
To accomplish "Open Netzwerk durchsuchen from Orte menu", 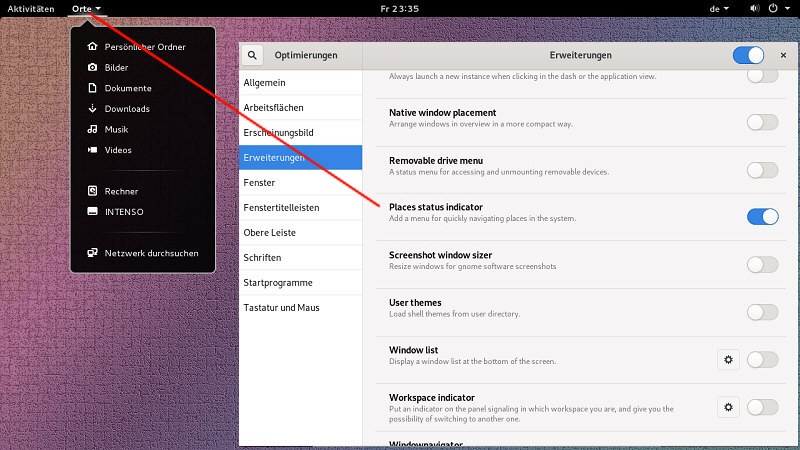I will point(151,253).
